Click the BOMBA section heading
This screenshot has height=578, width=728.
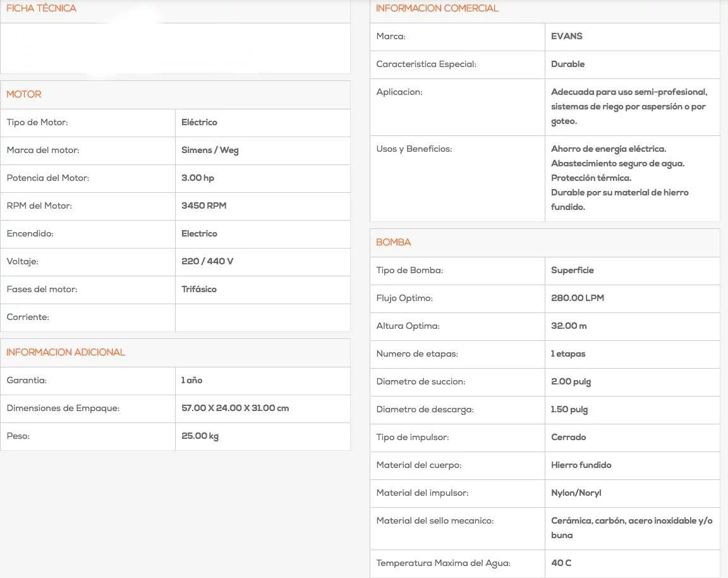(x=393, y=242)
